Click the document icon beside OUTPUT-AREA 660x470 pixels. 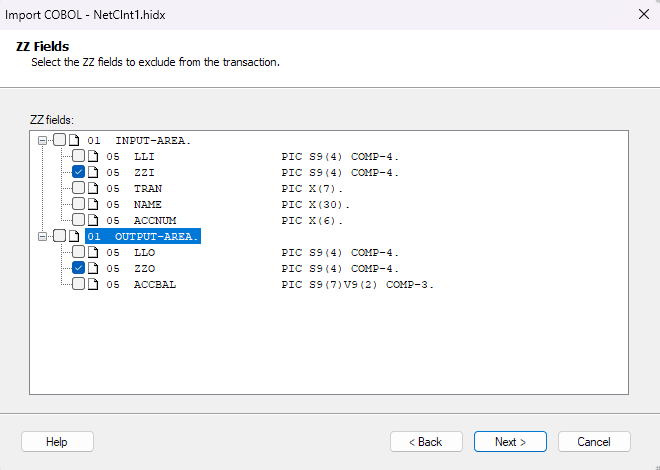(x=74, y=236)
